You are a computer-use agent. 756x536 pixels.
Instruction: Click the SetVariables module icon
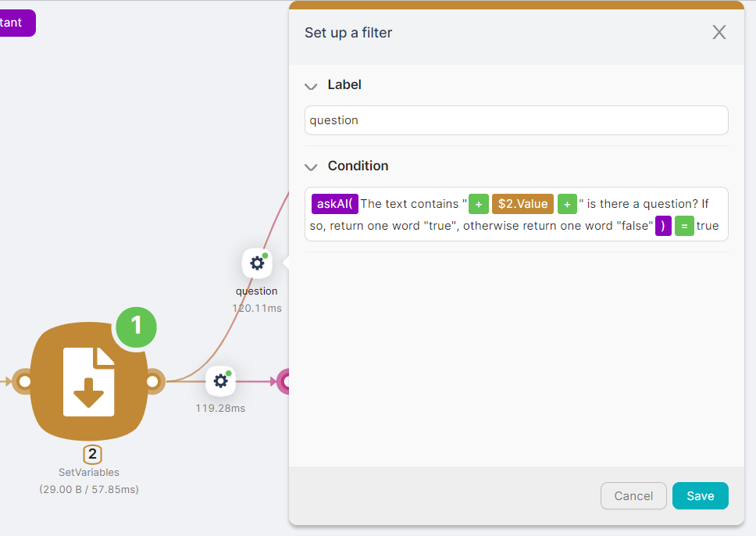(x=88, y=381)
